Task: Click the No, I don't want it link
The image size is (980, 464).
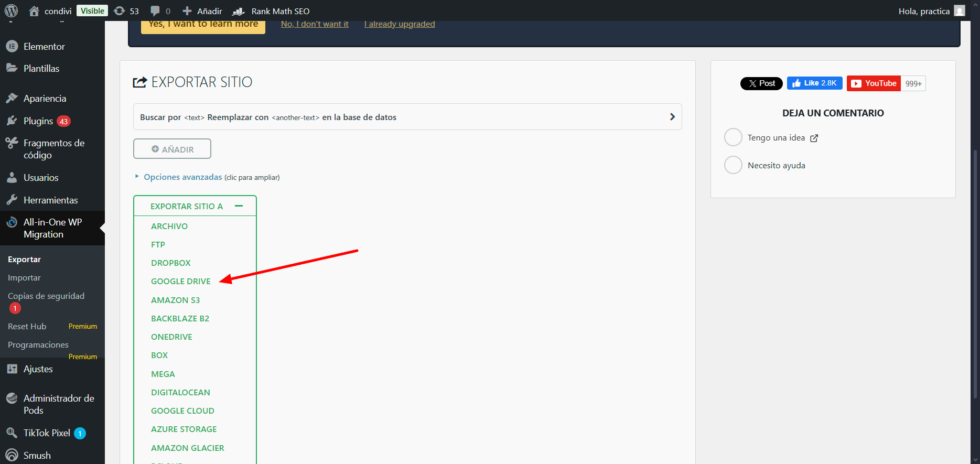Action: coord(315,24)
